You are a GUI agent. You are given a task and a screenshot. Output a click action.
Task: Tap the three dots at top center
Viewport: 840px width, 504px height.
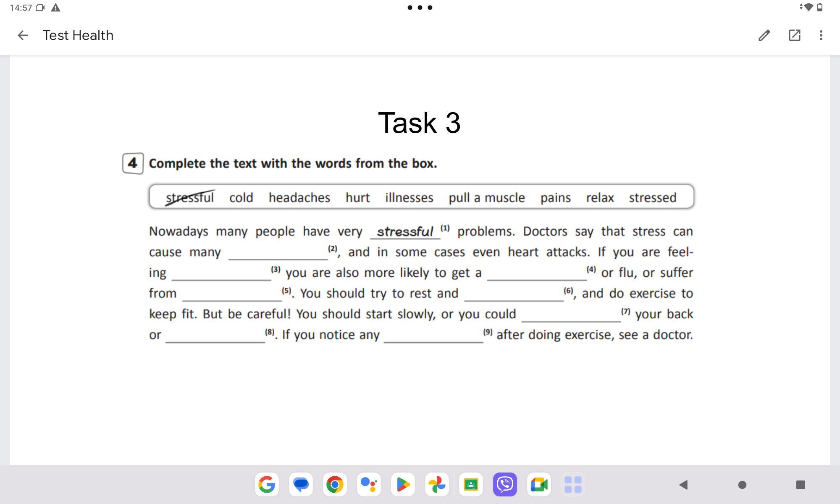click(x=420, y=8)
